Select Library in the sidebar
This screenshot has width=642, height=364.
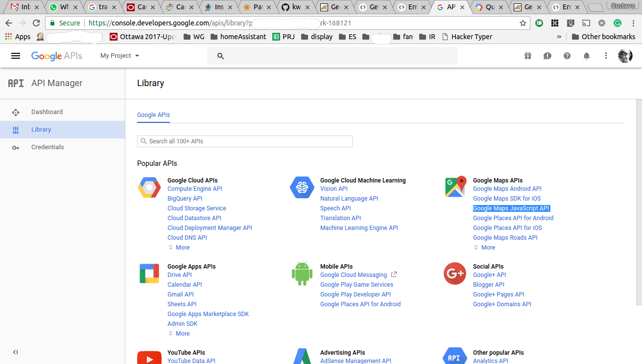[62, 130]
